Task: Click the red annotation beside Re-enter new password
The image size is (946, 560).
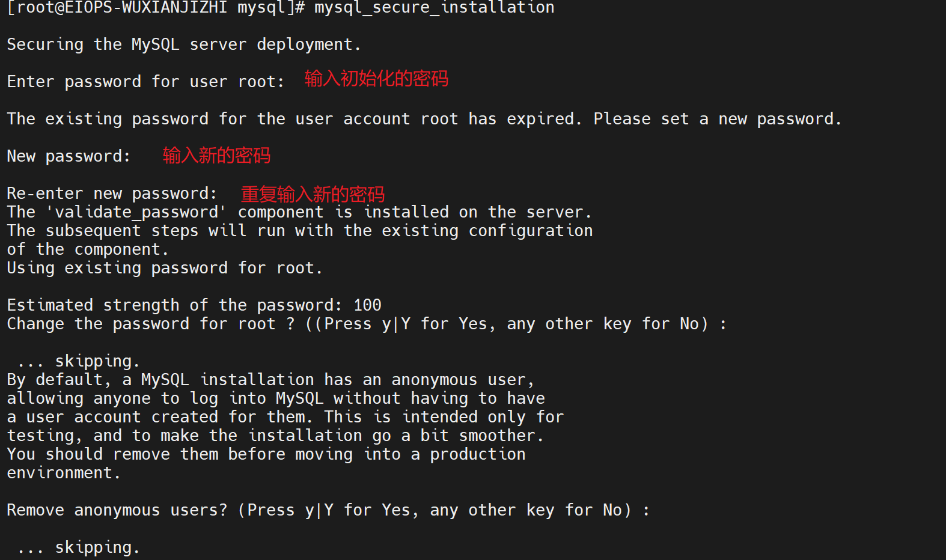Action: coord(313,194)
